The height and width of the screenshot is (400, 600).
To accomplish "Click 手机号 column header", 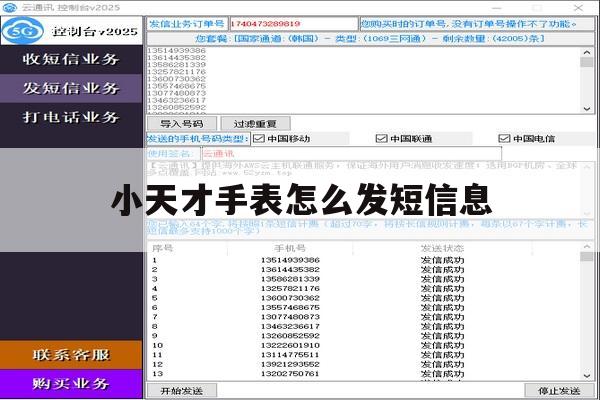I will pos(290,248).
